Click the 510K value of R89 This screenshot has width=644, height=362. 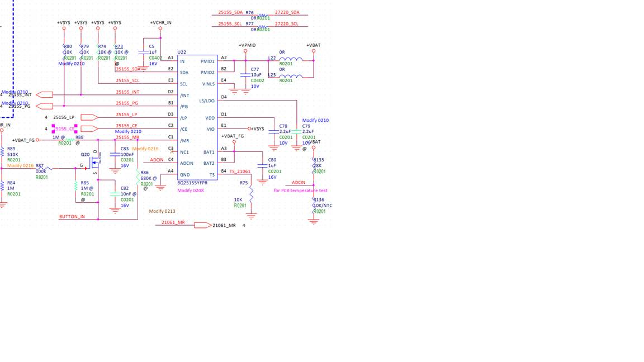pyautogui.click(x=13, y=155)
